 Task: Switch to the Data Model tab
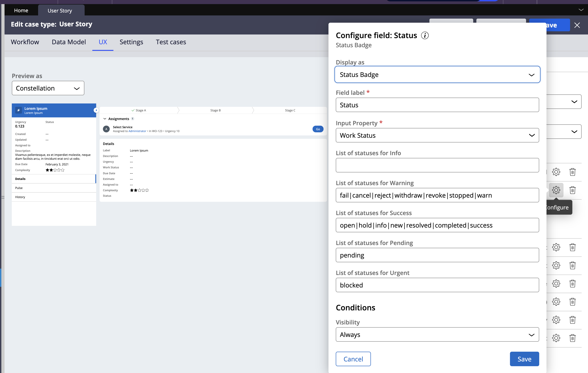69,42
